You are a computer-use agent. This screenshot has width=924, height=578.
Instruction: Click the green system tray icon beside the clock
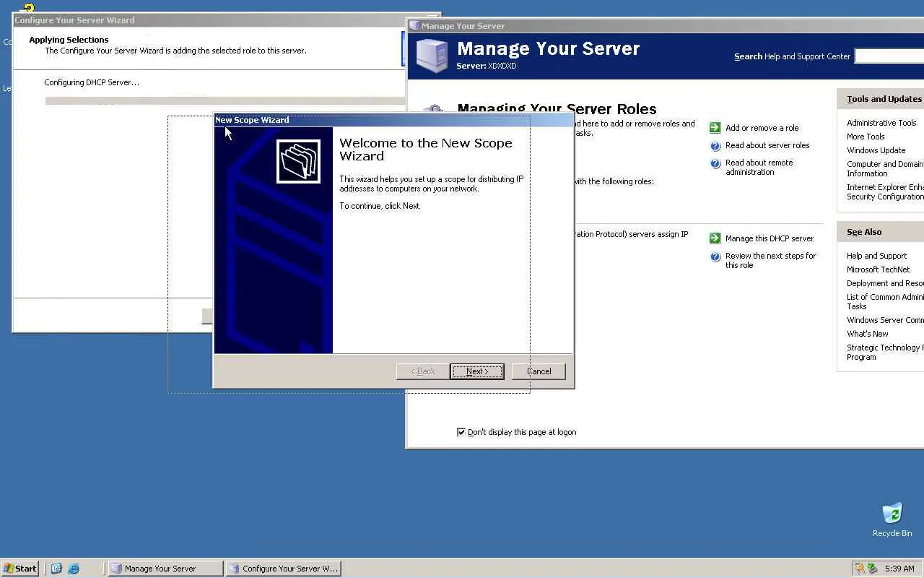click(872, 569)
